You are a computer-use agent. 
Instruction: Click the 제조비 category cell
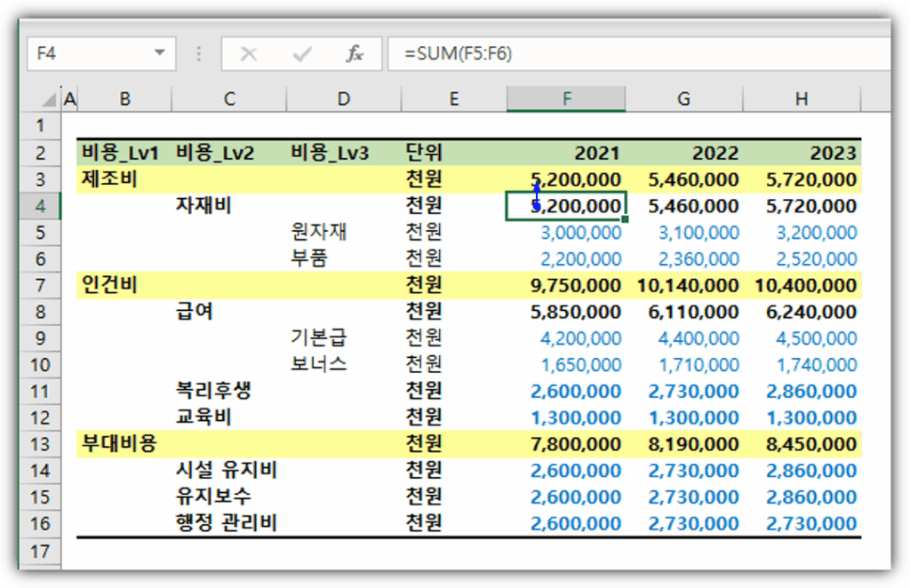124,179
